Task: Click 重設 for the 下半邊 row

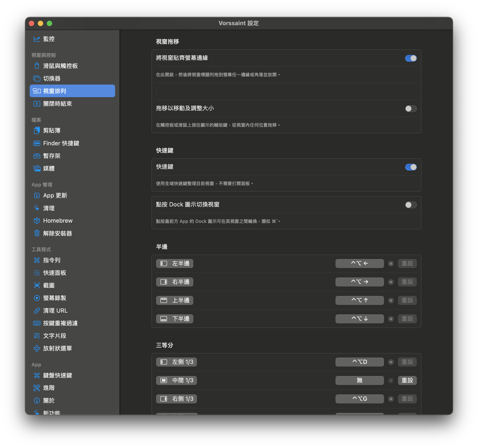Action: [407, 319]
